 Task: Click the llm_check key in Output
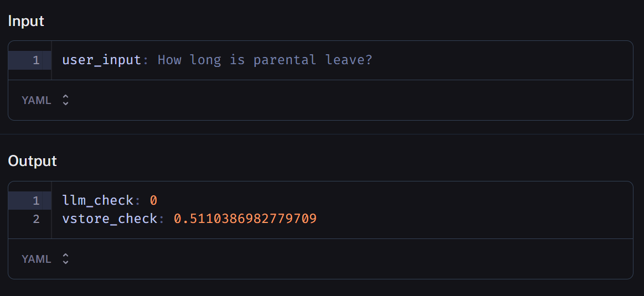97,200
